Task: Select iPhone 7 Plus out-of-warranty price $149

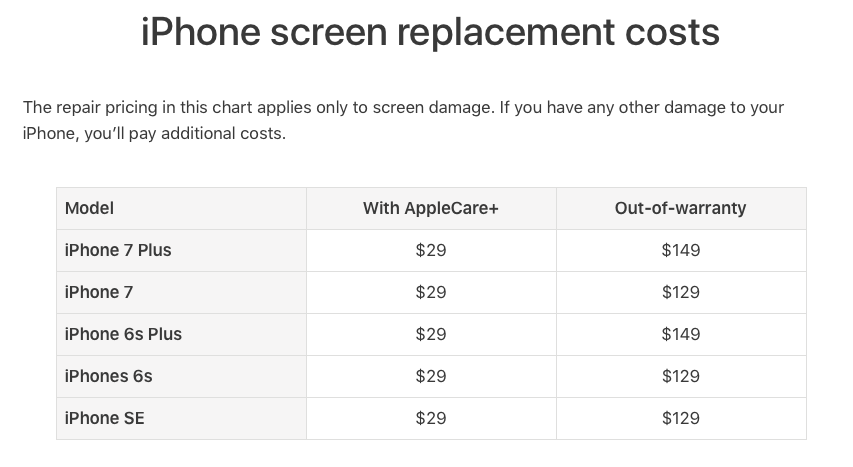Action: (681, 250)
